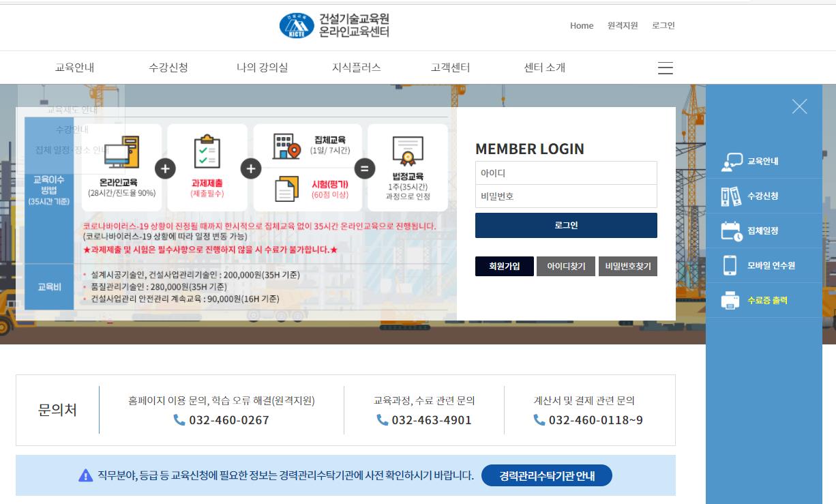Click the 집체교육 building location icon
The height and width of the screenshot is (504, 836).
coord(286,146)
